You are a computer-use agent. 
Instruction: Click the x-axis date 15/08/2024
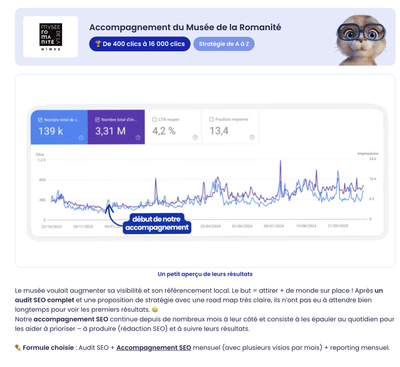click(306, 226)
